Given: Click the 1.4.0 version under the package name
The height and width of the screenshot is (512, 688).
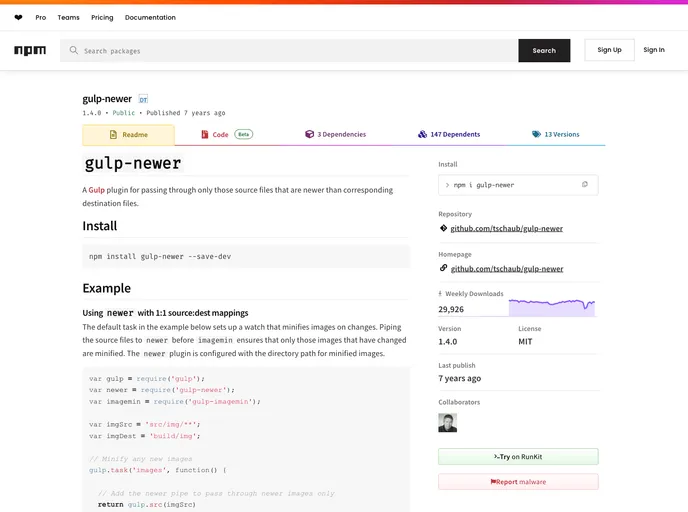Looking at the screenshot, I should [92, 113].
